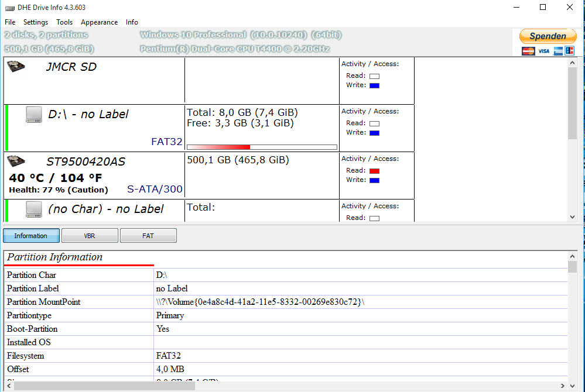Minimize the DHE Drive Info window
The width and height of the screenshot is (585, 392).
[x=516, y=8]
